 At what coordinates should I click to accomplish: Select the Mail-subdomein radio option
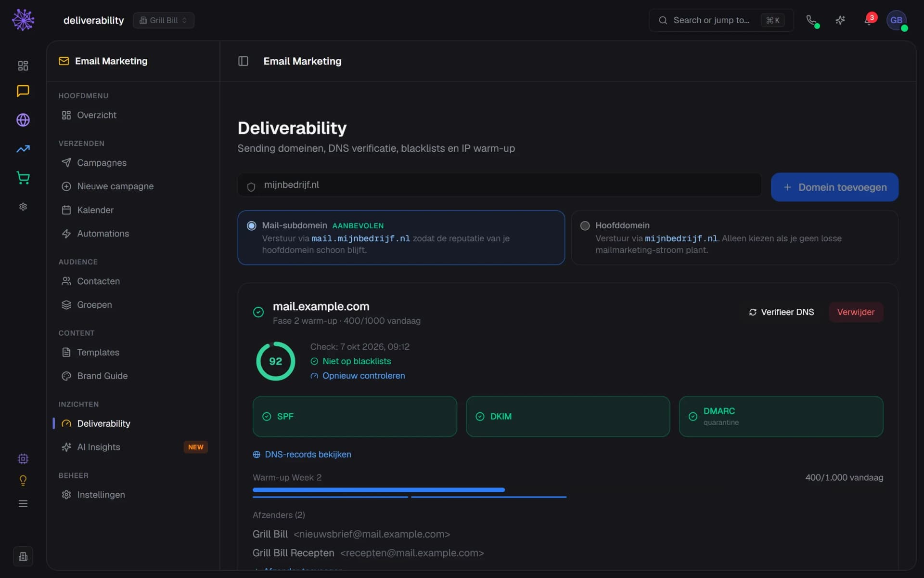[251, 225]
